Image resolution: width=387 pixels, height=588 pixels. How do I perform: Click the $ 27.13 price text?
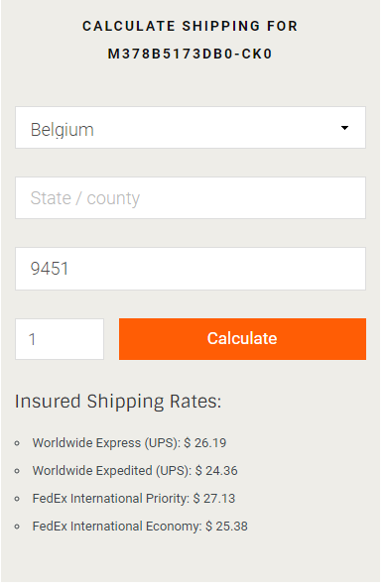[x=214, y=499]
